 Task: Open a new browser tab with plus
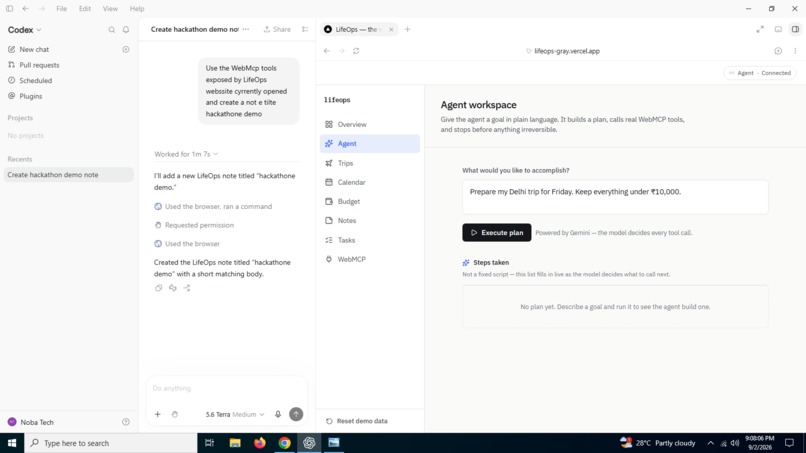[408, 29]
